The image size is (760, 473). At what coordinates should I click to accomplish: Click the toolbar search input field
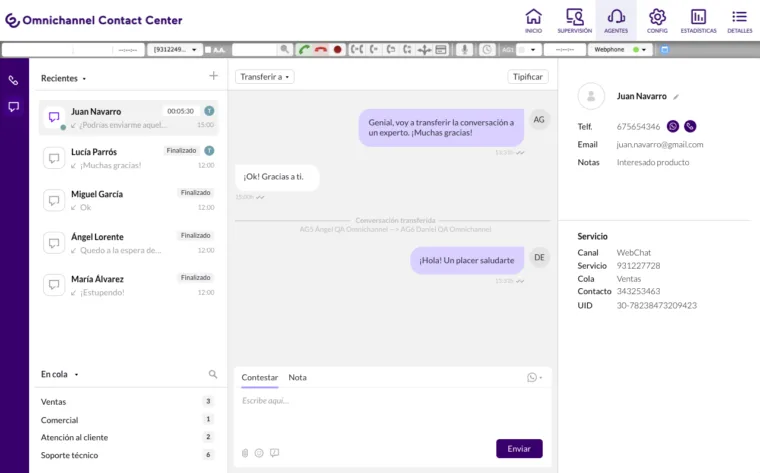tap(255, 49)
